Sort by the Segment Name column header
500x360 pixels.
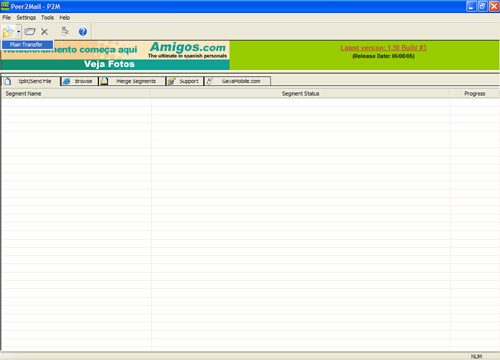tap(76, 94)
